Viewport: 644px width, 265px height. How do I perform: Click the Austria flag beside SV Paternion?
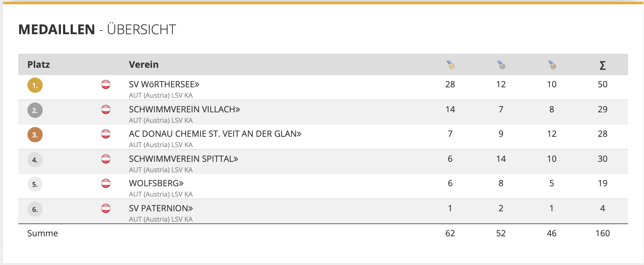[x=106, y=209]
